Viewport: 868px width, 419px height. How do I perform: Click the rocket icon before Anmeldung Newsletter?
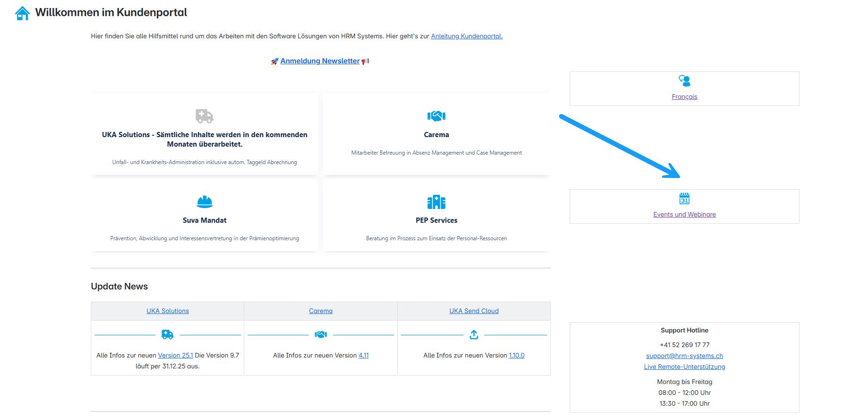[x=275, y=61]
